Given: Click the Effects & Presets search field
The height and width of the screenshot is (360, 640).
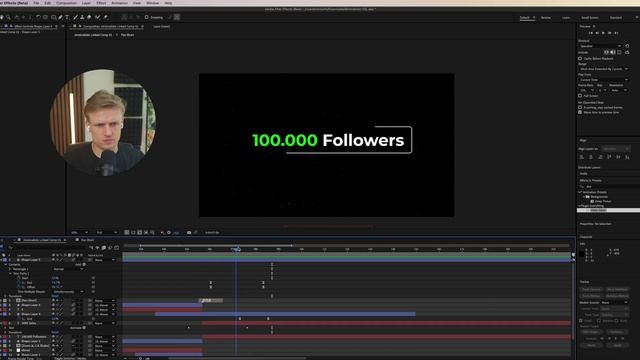Looking at the screenshot, I should (x=608, y=187).
